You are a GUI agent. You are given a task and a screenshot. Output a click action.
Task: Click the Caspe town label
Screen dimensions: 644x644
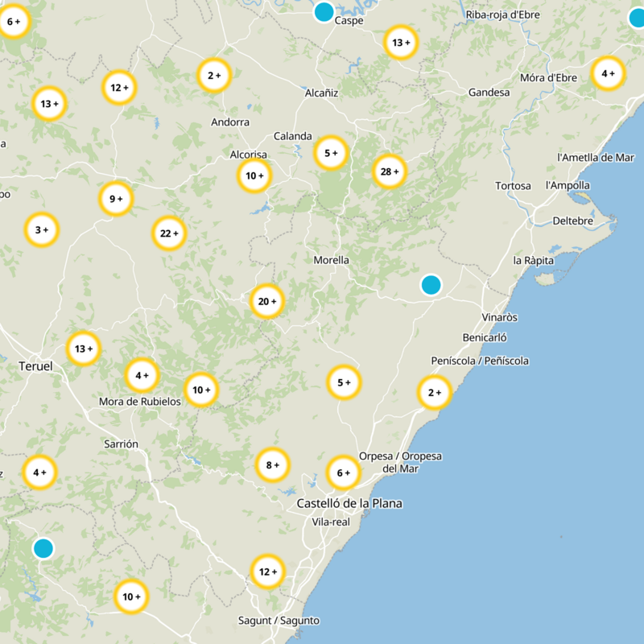349,21
